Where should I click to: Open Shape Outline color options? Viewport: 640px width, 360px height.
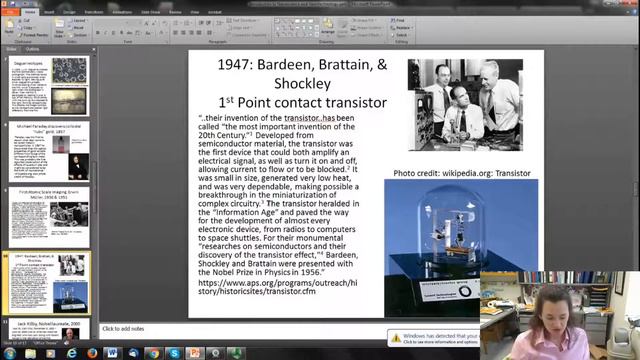367,28
